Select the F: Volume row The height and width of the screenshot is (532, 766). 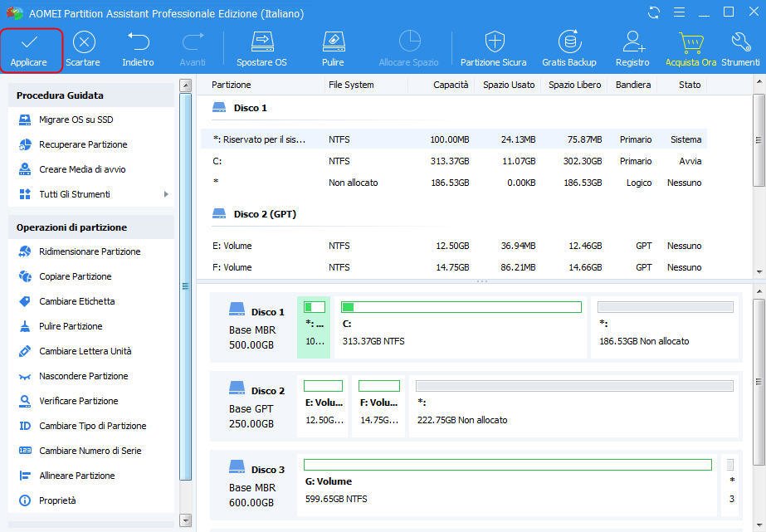(x=454, y=267)
